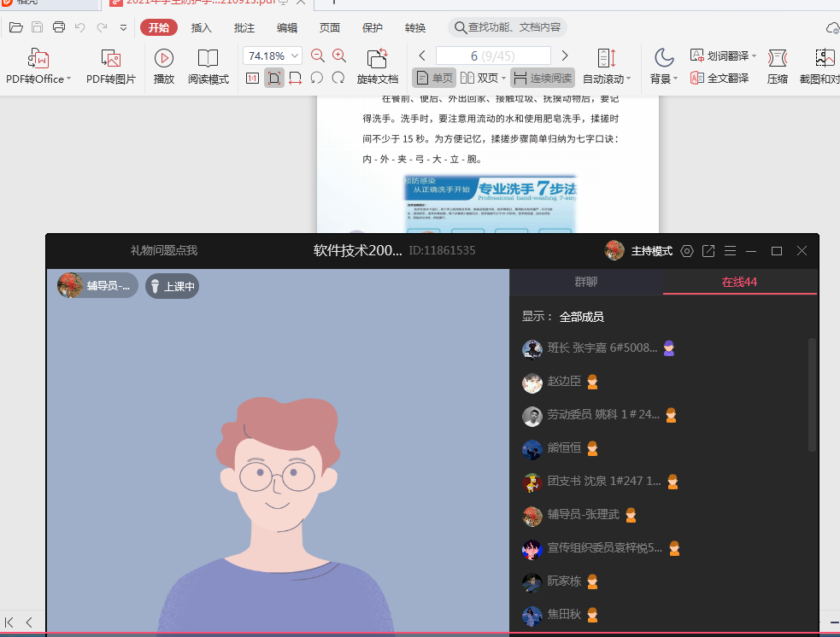This screenshot has width=840, height=637.
Task: Click the PDF转图片 icon
Action: (110, 59)
